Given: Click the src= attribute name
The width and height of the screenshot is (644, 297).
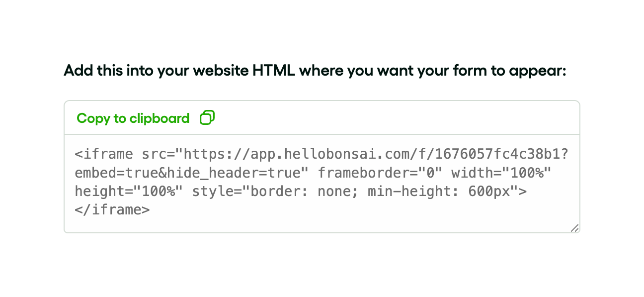Looking at the screenshot, I should [x=159, y=154].
